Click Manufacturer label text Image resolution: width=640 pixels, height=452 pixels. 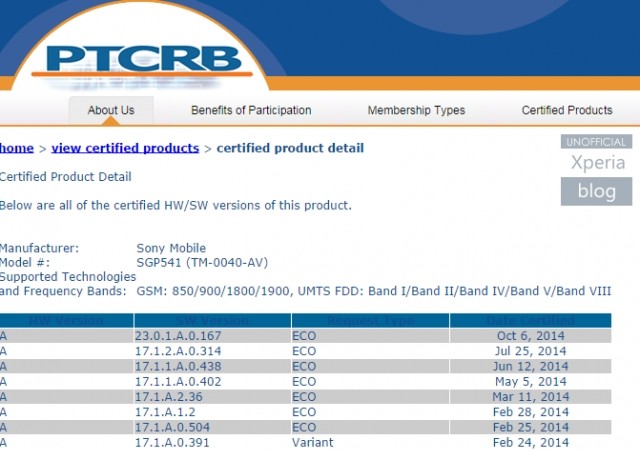tap(39, 248)
